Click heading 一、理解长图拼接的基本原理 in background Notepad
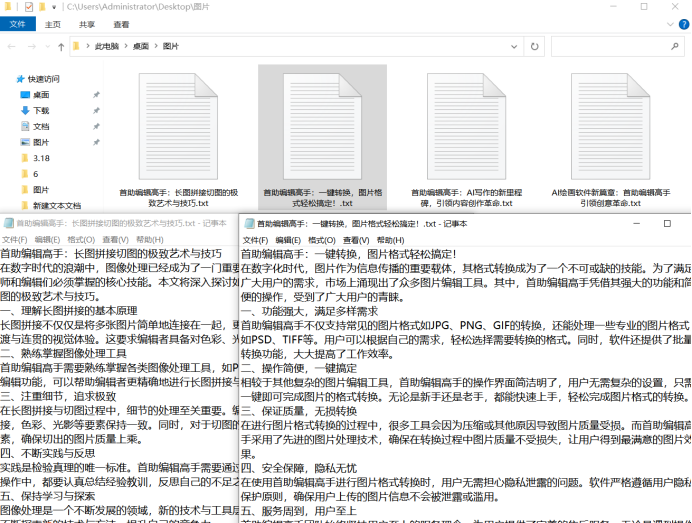This screenshot has width=692, height=523. coord(68,311)
